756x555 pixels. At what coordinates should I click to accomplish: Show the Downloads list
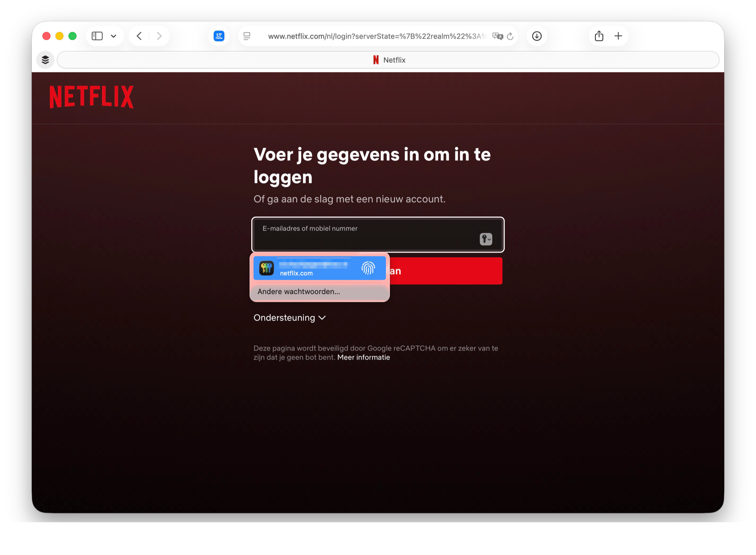click(x=537, y=36)
